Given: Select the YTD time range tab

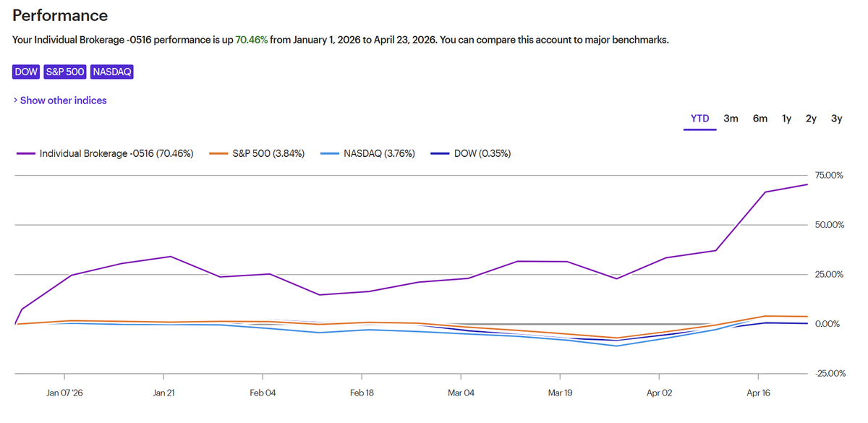Looking at the screenshot, I should [x=699, y=119].
